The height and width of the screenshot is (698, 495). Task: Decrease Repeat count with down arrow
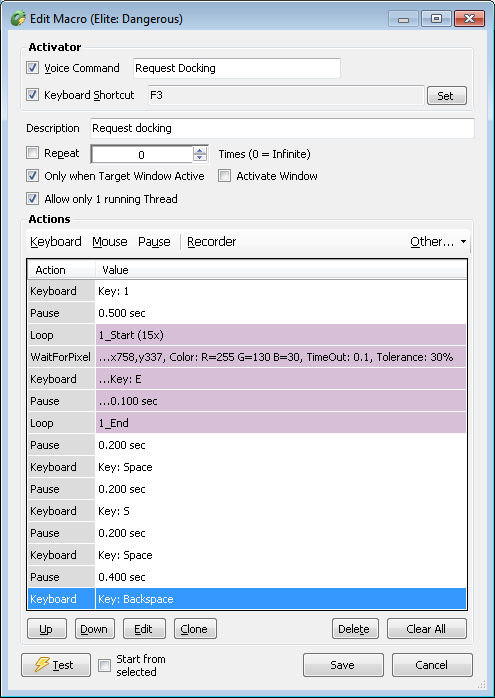(x=200, y=158)
